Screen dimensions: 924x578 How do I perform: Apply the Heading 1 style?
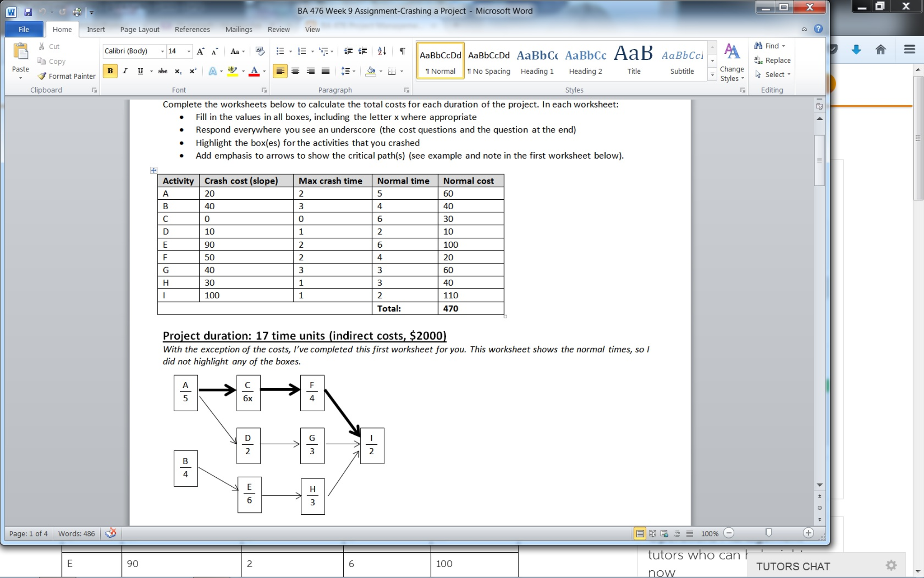(x=537, y=61)
